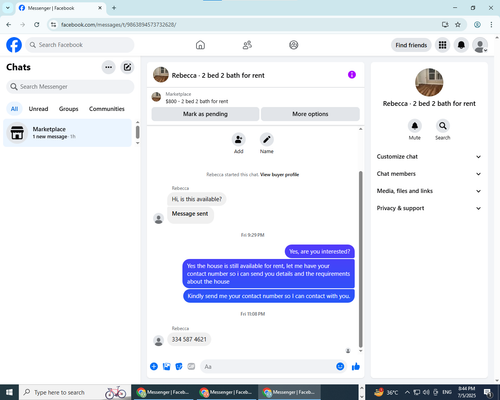Go to Facebook Home icon
The height and width of the screenshot is (400, 500).
200,45
